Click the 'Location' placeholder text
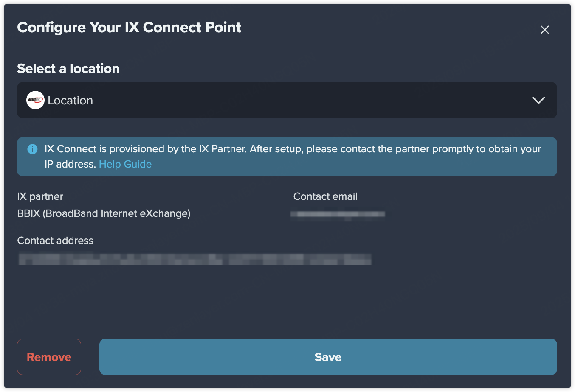The height and width of the screenshot is (392, 575). (x=70, y=101)
